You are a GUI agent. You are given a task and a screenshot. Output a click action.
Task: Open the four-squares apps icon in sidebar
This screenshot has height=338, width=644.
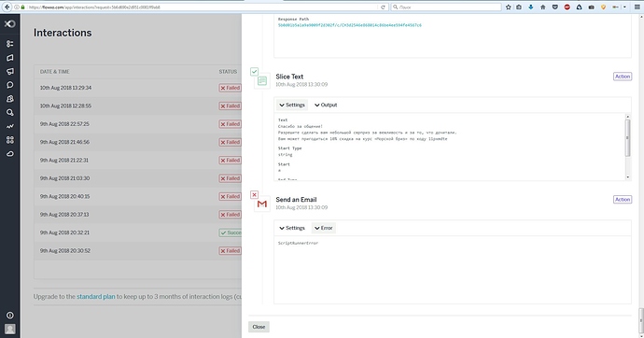coord(10,140)
